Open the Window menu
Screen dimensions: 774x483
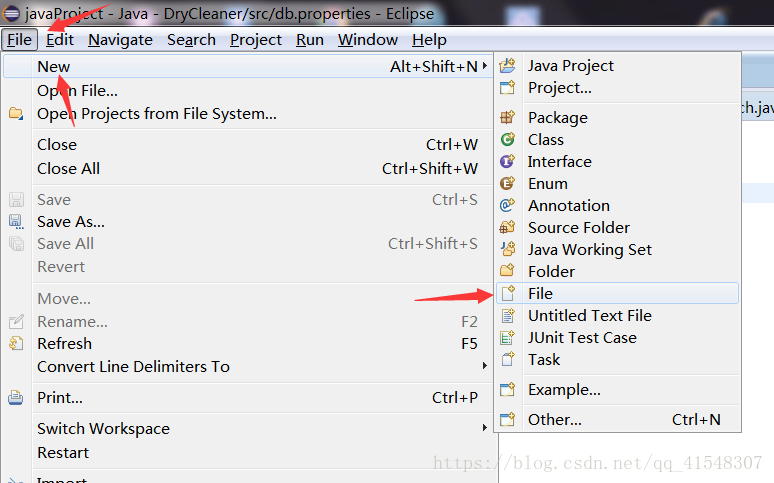(368, 40)
